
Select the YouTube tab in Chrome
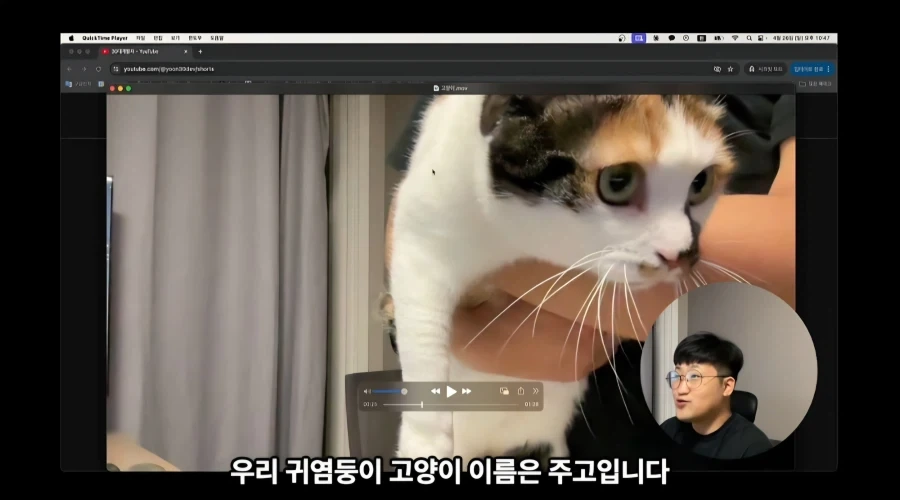pos(143,52)
